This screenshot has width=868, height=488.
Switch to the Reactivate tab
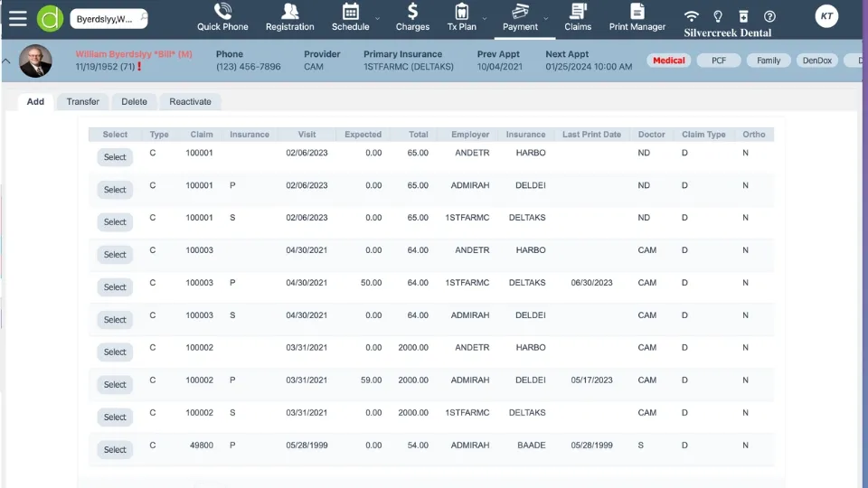point(190,101)
